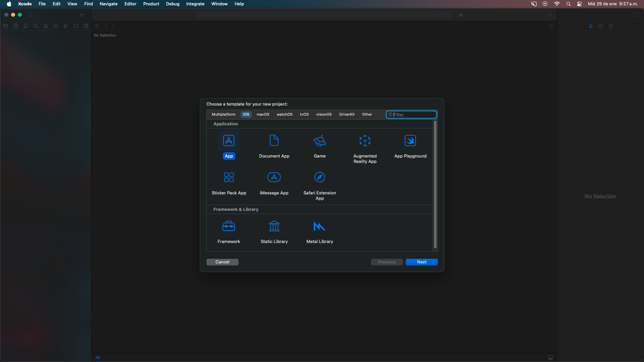Open the Debug menu
The width and height of the screenshot is (644, 362).
pos(172,4)
